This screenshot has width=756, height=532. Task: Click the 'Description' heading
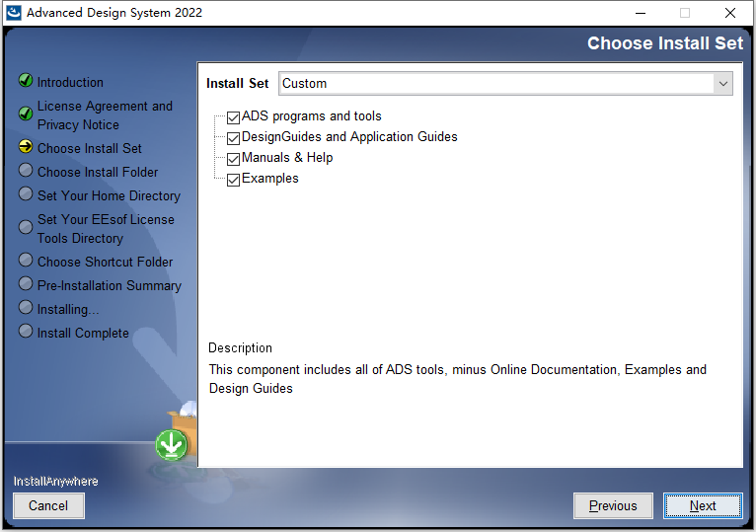click(240, 348)
